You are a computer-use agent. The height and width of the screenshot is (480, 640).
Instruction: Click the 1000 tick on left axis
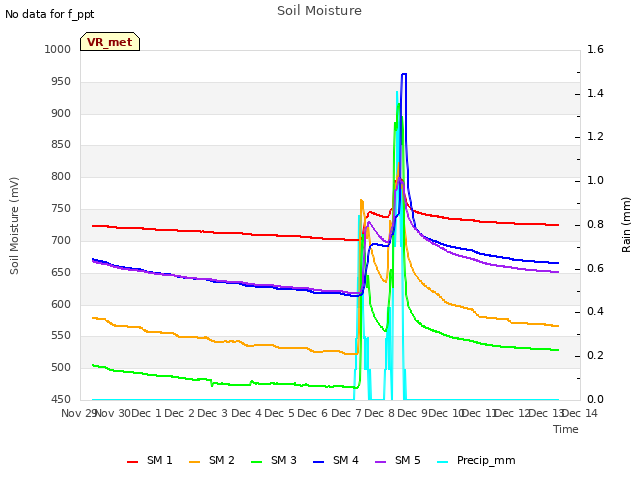coord(58,49)
